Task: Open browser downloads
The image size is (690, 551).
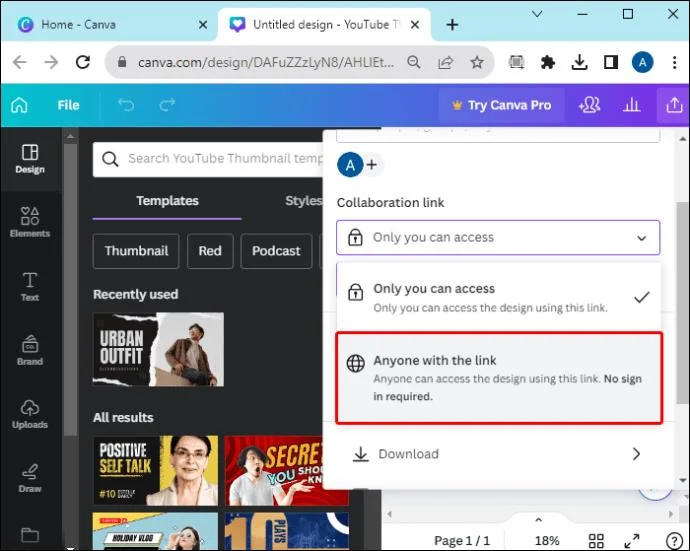Action: [579, 62]
